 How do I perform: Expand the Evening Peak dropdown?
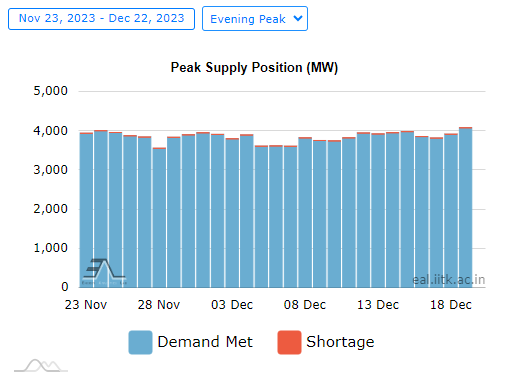255,19
